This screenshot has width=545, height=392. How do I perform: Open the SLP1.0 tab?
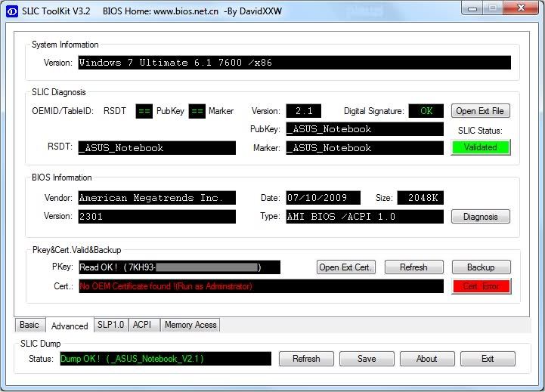click(x=111, y=325)
